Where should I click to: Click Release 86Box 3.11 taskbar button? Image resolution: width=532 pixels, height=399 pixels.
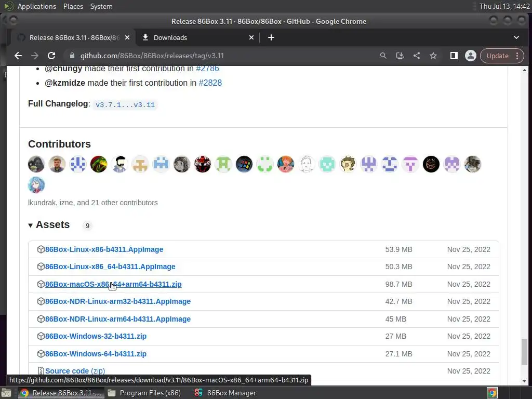[x=61, y=393]
